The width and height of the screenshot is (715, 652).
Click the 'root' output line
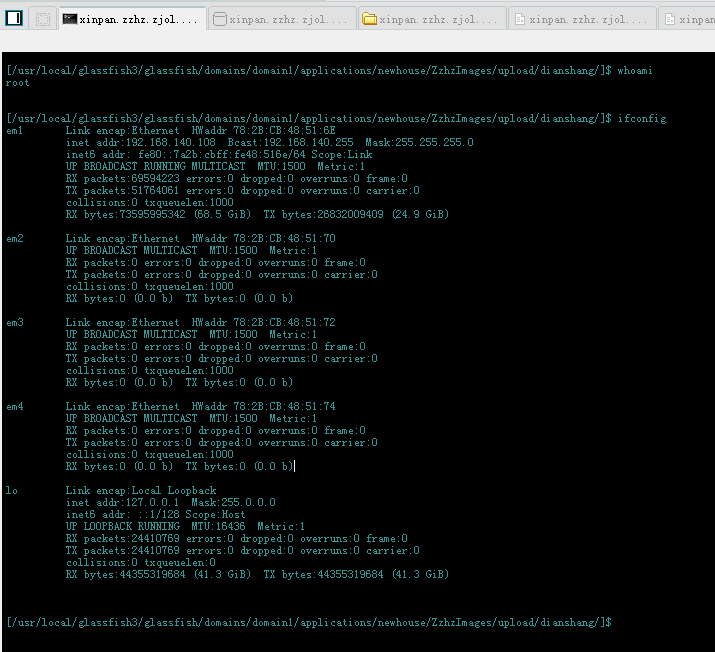pyautogui.click(x=17, y=83)
